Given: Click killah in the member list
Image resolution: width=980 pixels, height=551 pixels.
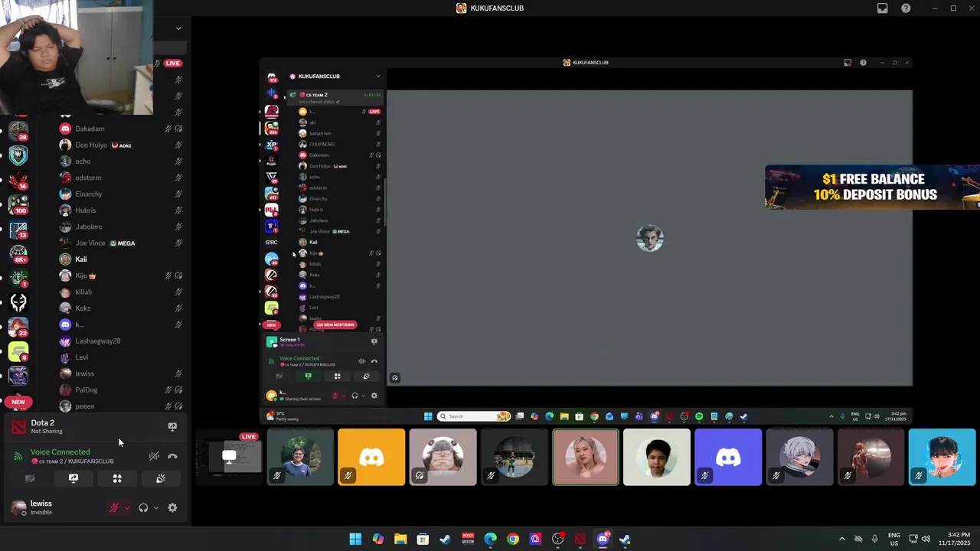Looking at the screenshot, I should [x=122, y=292].
